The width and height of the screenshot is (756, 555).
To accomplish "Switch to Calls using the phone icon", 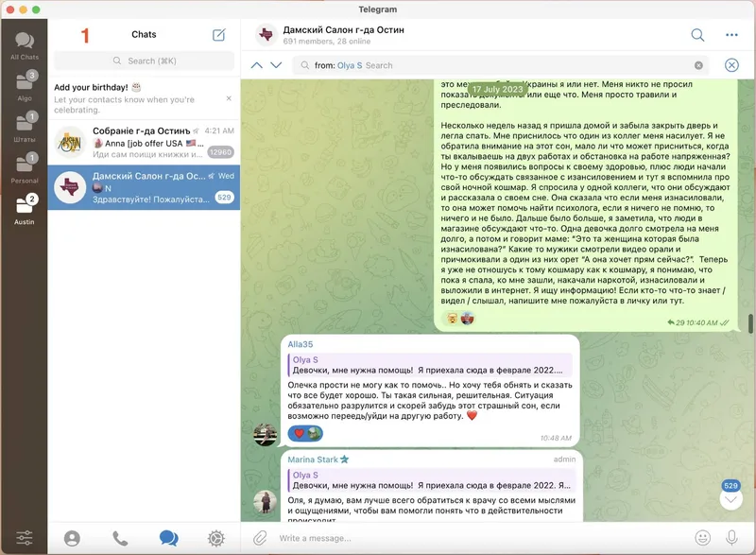I will coord(120,539).
